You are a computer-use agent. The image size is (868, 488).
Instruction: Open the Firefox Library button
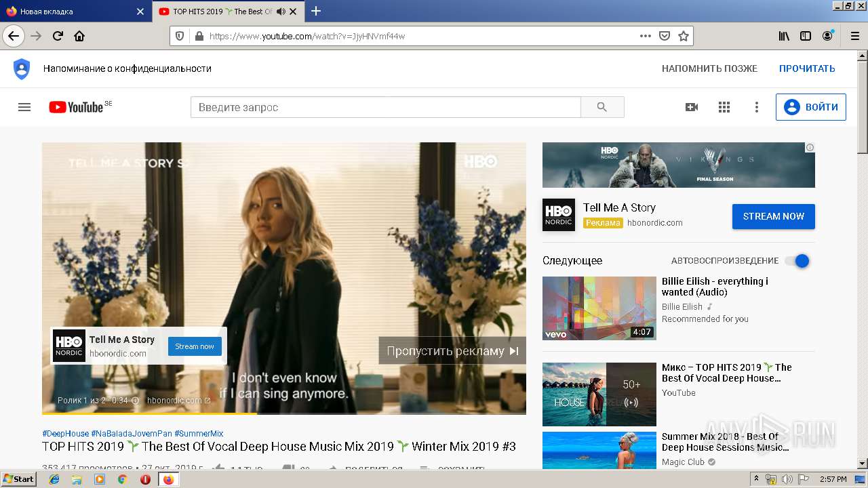(784, 36)
